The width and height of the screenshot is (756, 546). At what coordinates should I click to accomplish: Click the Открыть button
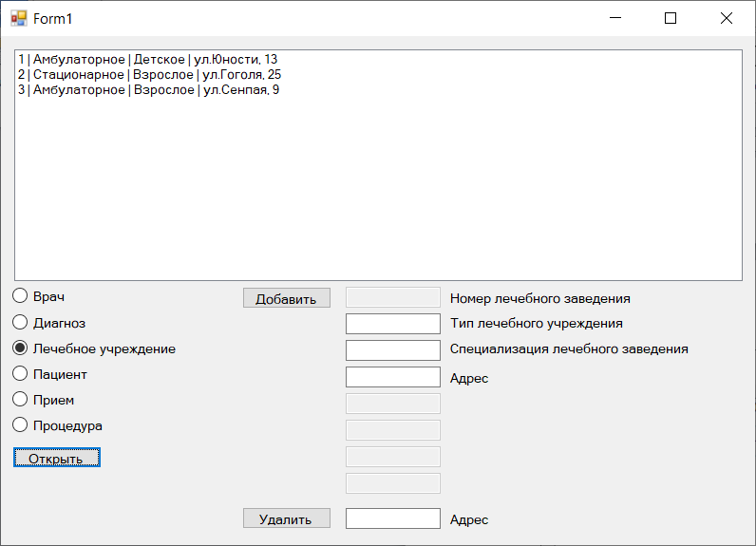(x=57, y=458)
